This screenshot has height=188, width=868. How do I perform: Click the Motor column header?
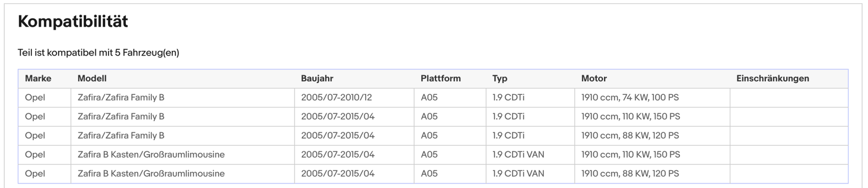594,78
